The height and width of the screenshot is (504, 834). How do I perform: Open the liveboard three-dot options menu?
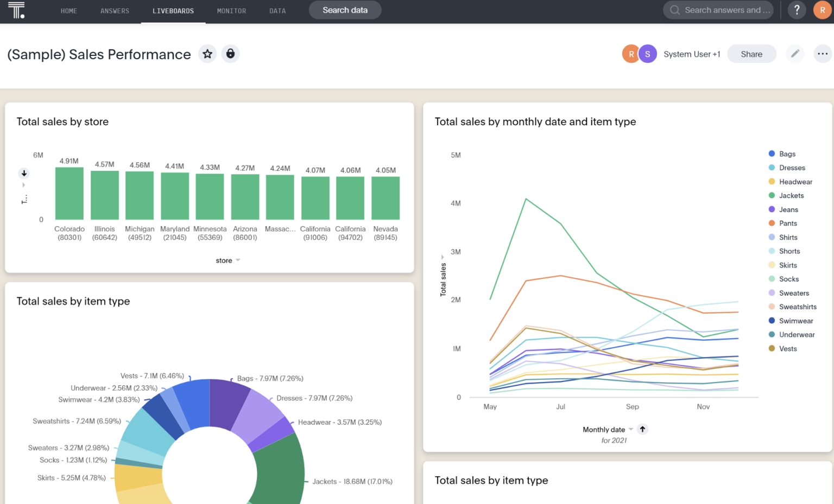[823, 54]
